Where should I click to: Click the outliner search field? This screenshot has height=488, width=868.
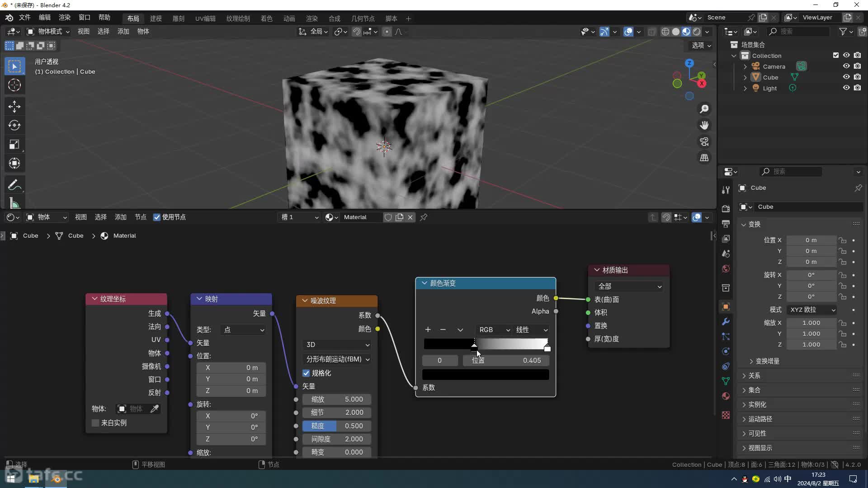(x=798, y=32)
